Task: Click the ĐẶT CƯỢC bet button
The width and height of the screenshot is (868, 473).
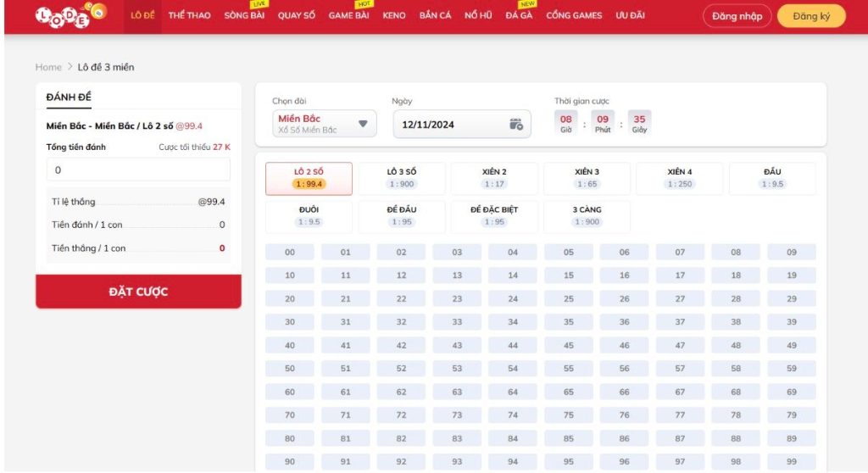Action: click(138, 292)
